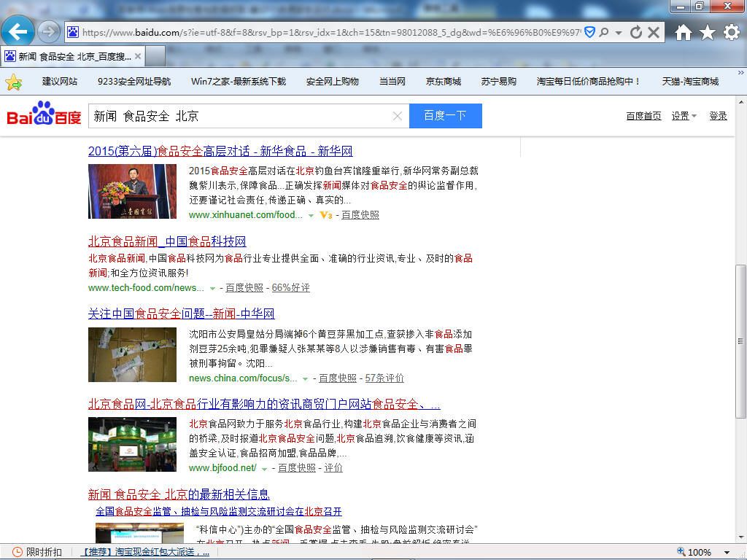Expand arrow next to www.bjfood.net
This screenshot has width=747, height=560.
[x=264, y=469]
